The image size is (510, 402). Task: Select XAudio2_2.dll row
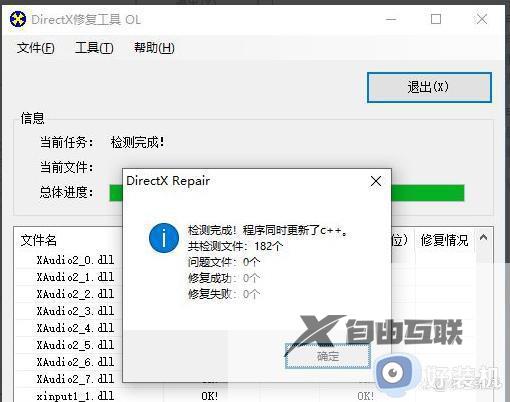(x=75, y=294)
